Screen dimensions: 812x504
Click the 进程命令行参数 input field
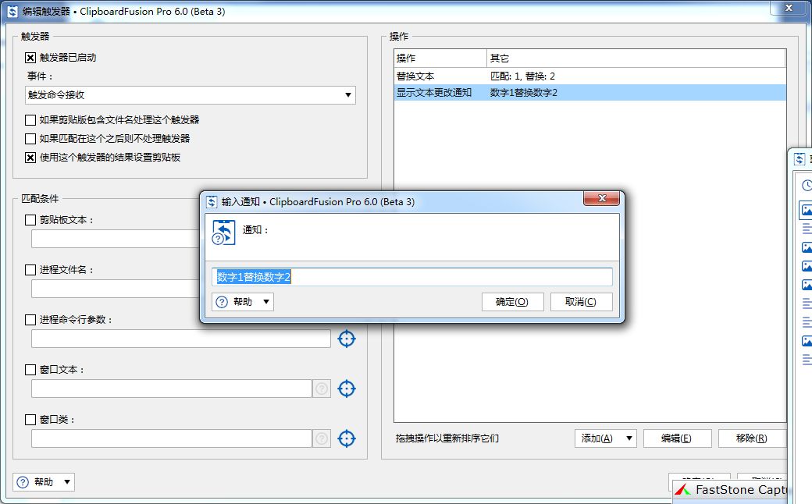(180, 339)
